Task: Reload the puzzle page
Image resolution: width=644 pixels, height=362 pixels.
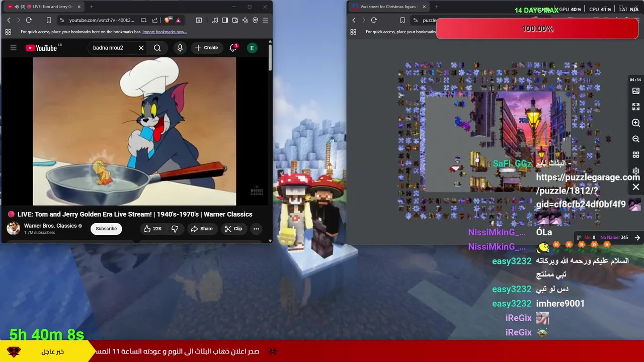Action: coord(374,20)
